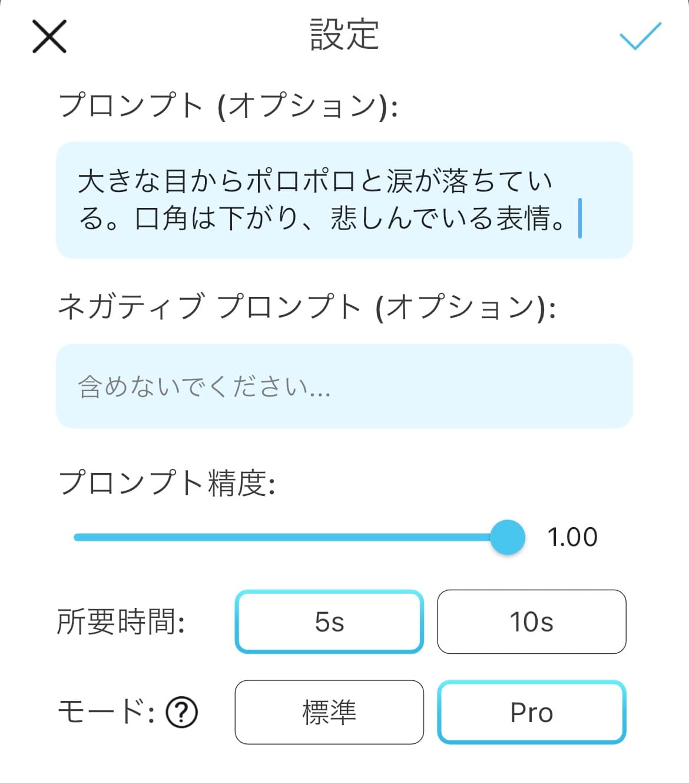Click the 所要時間 label
Viewport: 689px width, 784px height.
tap(121, 622)
